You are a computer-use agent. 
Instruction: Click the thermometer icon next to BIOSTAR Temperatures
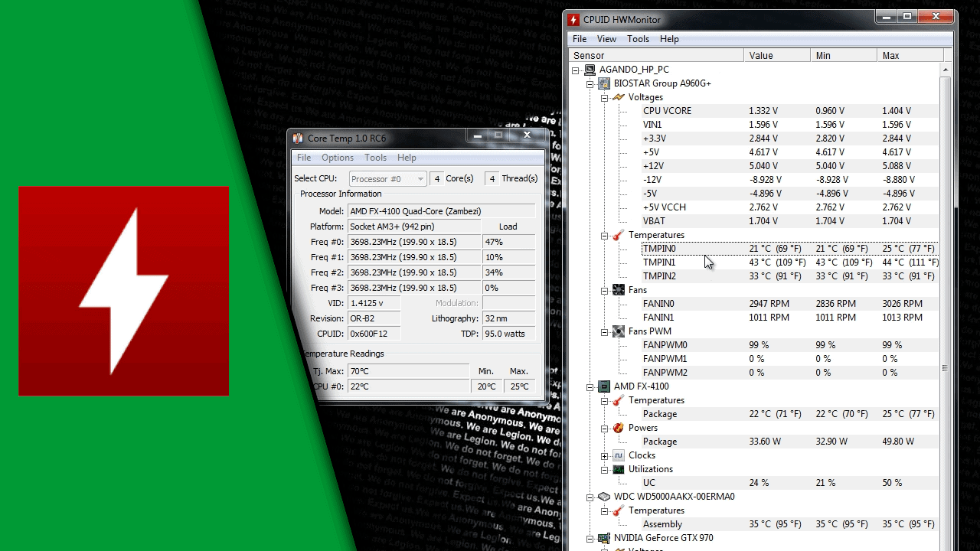619,235
